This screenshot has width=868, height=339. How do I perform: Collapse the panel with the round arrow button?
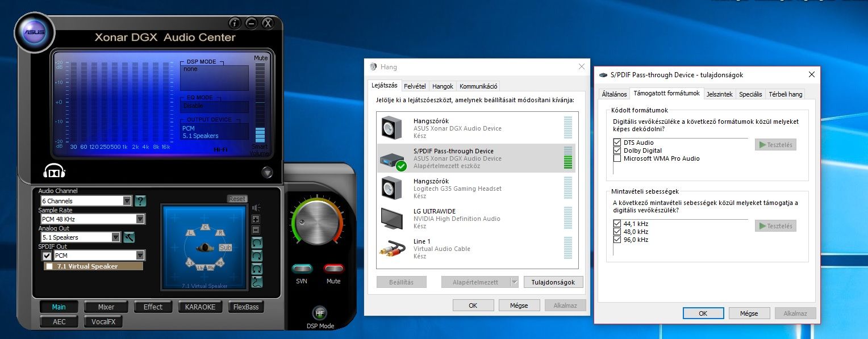(x=268, y=172)
